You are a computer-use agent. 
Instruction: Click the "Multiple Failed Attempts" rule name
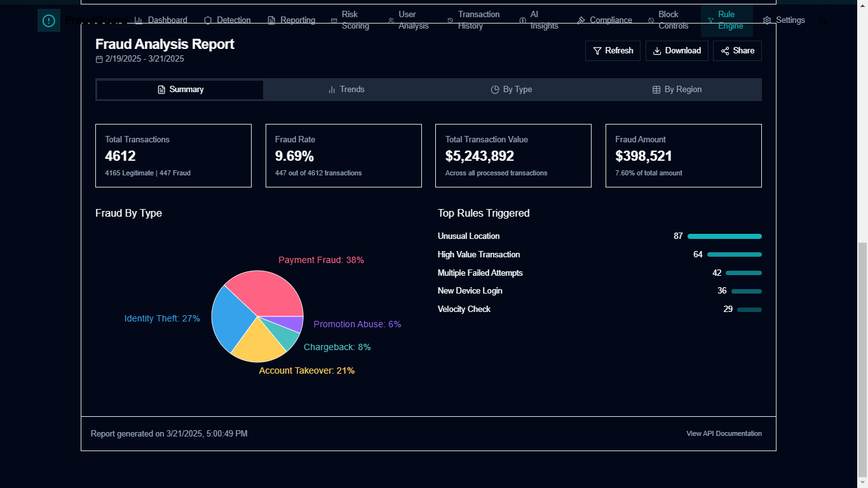coord(480,273)
